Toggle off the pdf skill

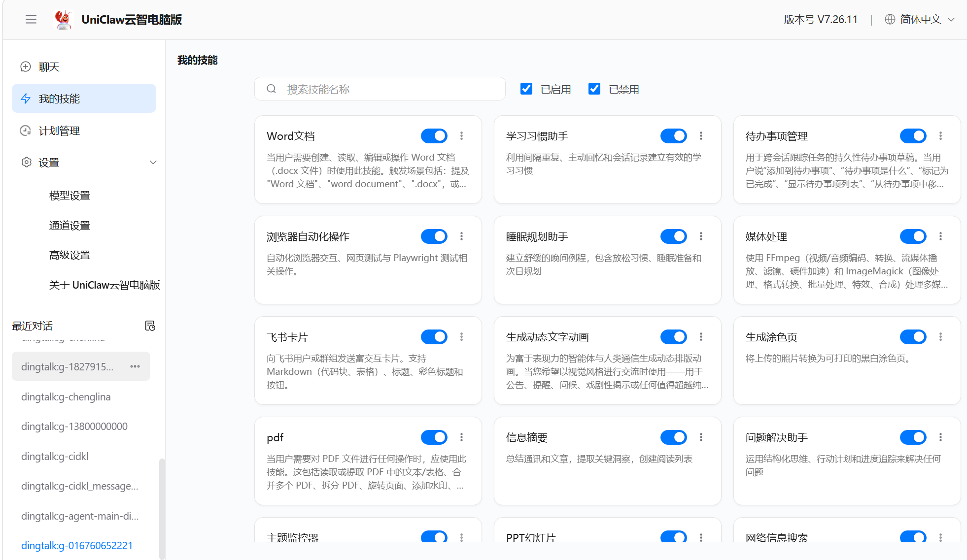(x=434, y=437)
